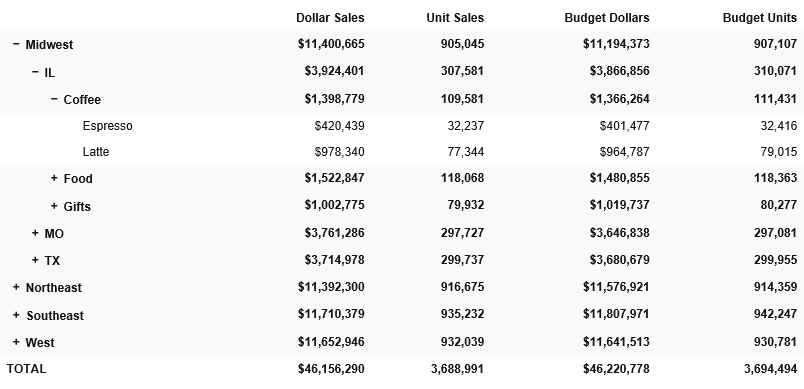Screen dimensions: 804x389
Task: Collapse the Midwest region row
Action: (16, 44)
